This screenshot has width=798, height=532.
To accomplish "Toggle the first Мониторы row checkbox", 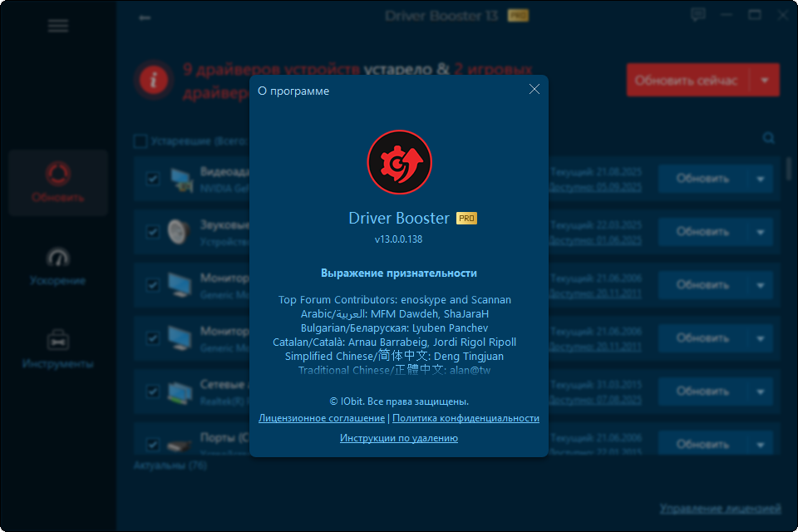I will coord(152,285).
